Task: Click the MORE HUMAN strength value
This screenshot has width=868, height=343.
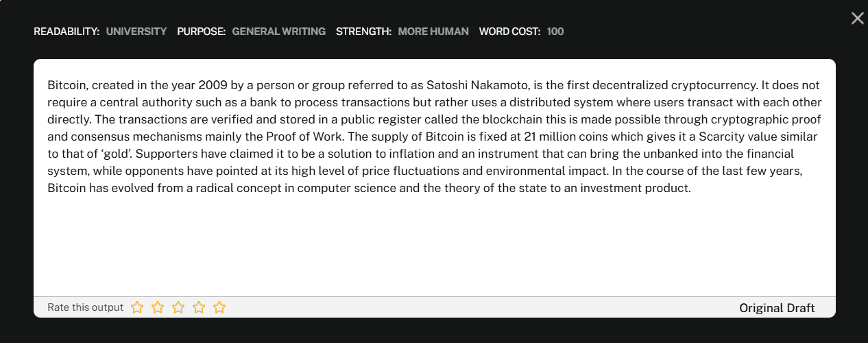Action: tap(433, 32)
